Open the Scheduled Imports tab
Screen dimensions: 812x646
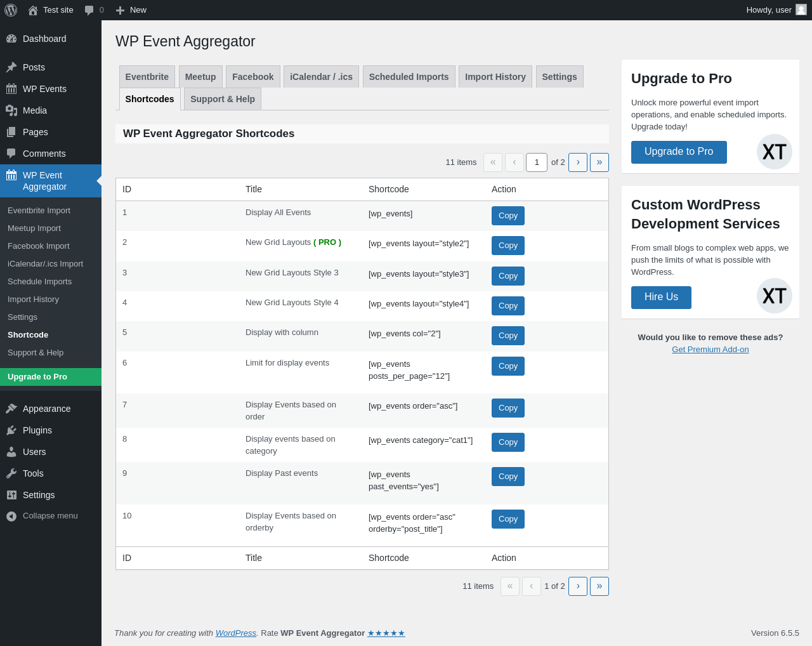point(409,77)
